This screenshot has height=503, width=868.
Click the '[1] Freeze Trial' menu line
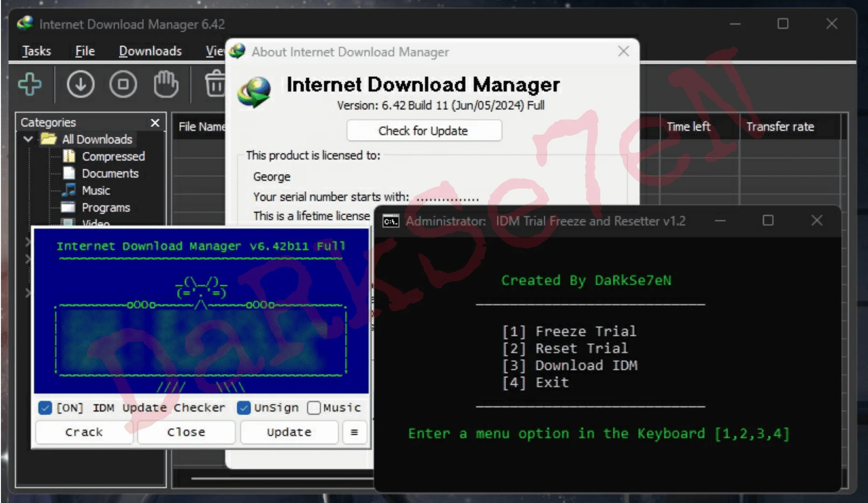pyautogui.click(x=569, y=331)
